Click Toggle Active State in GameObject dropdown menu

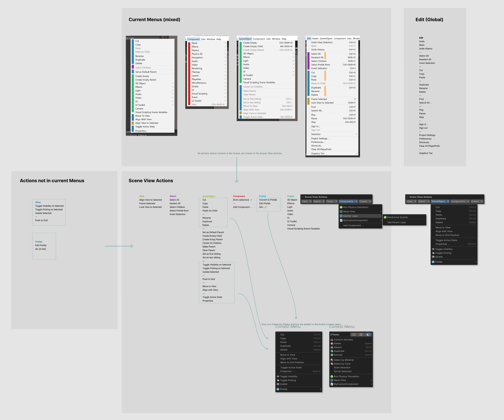click(x=446, y=240)
